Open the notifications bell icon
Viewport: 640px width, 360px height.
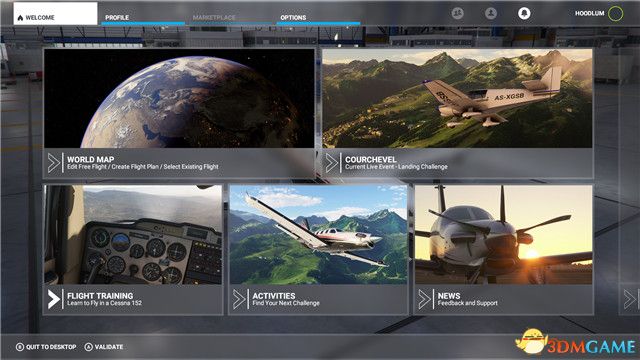524,13
